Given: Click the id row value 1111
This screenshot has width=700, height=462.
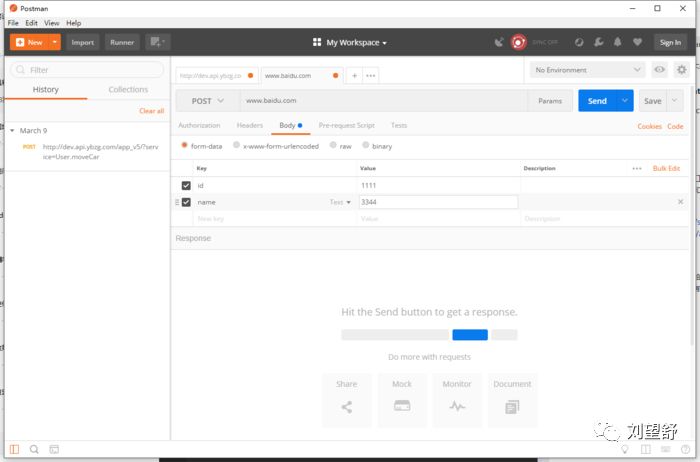Looking at the screenshot, I should [438, 185].
